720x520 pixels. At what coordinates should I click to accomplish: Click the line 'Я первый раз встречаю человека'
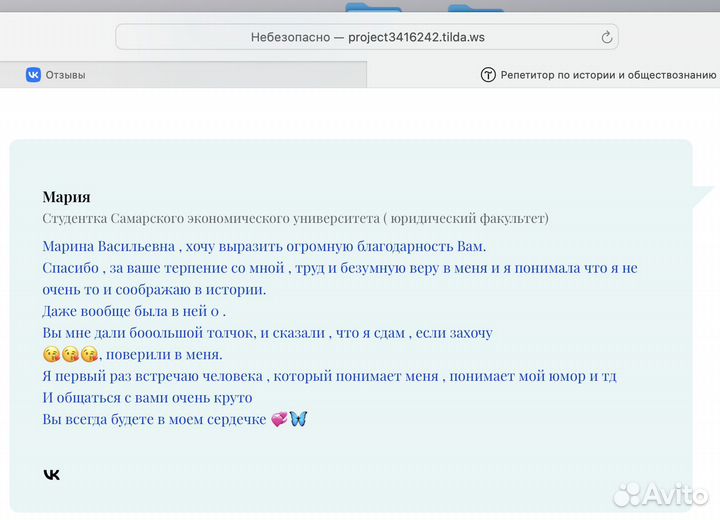[329, 376]
